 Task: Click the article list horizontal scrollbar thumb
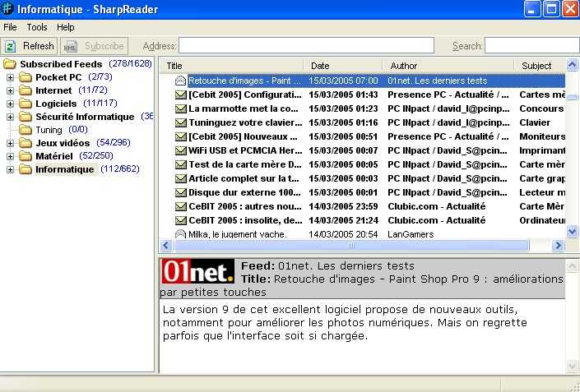coord(351,246)
